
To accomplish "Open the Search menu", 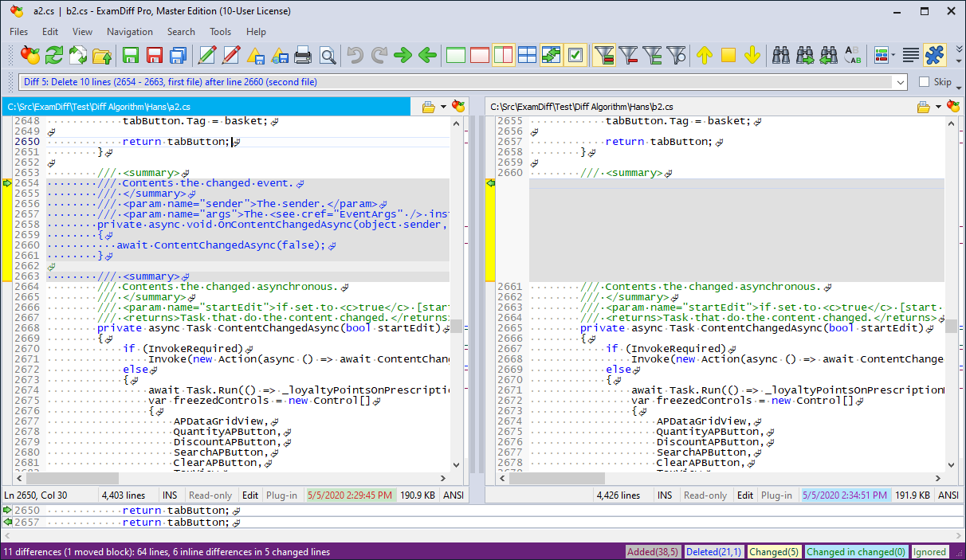I will [181, 32].
